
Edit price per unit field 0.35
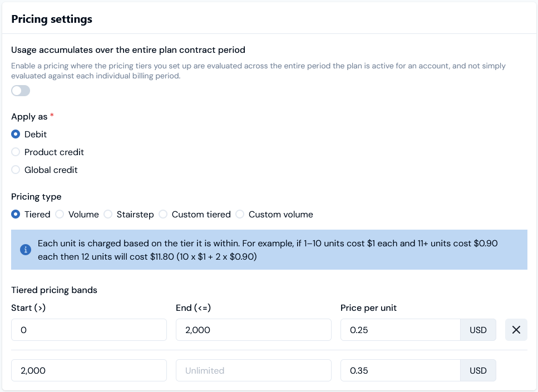click(401, 370)
